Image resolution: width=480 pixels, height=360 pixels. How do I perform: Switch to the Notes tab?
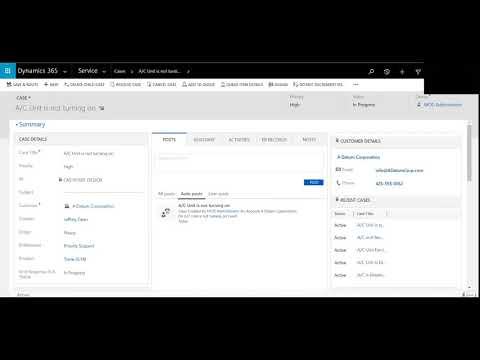coord(309,140)
